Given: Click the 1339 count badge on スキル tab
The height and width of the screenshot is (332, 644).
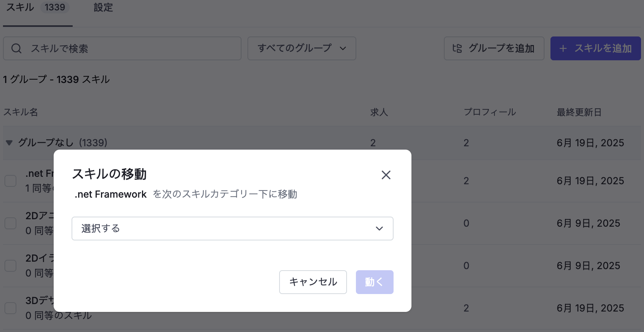Looking at the screenshot, I should (55, 7).
